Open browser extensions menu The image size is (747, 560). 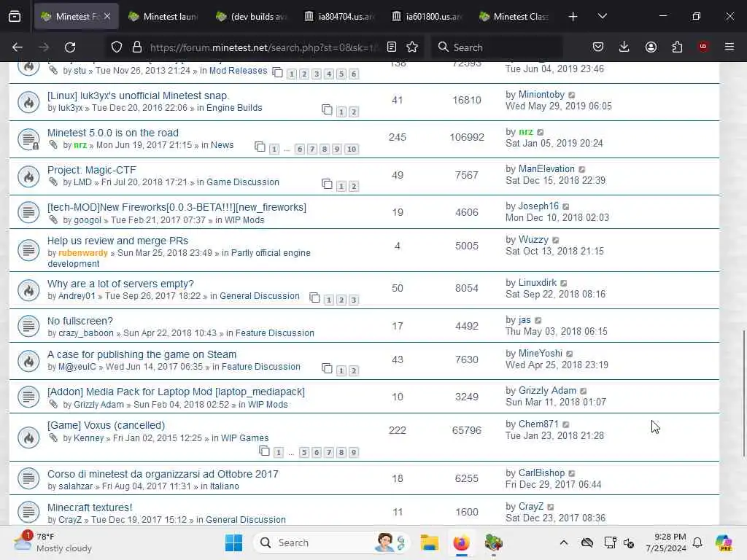point(677,47)
